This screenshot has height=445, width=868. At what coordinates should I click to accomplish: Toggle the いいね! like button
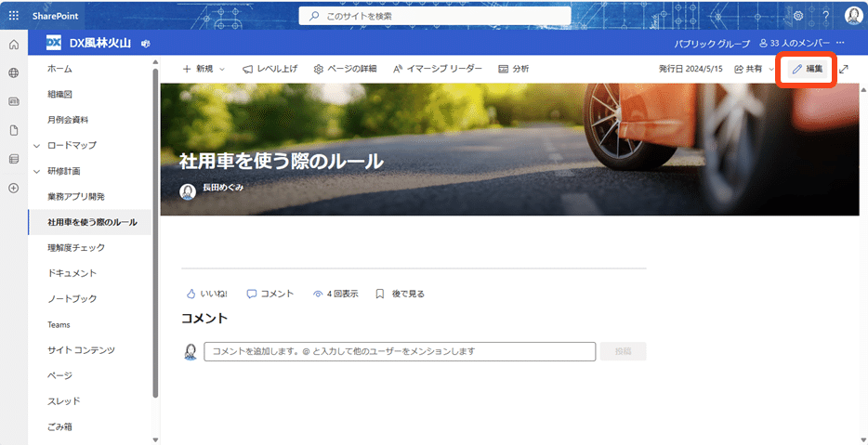pos(206,294)
